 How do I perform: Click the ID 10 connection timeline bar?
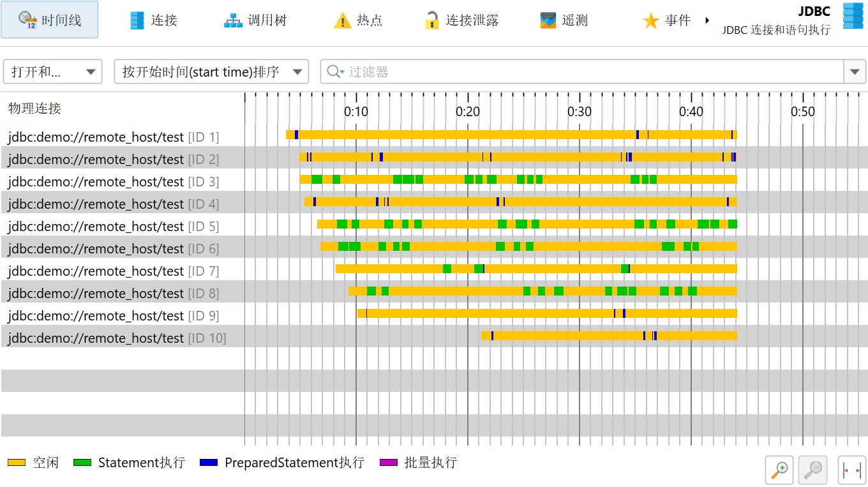(609, 336)
